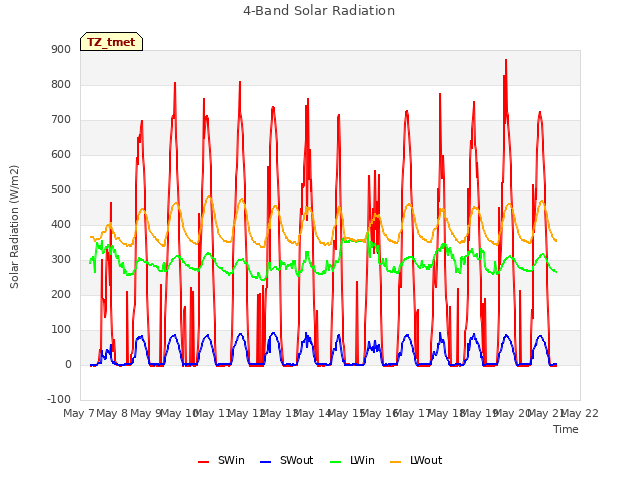Click the 300 y-axis tick label
This screenshot has width=640, height=480.
click(61, 260)
